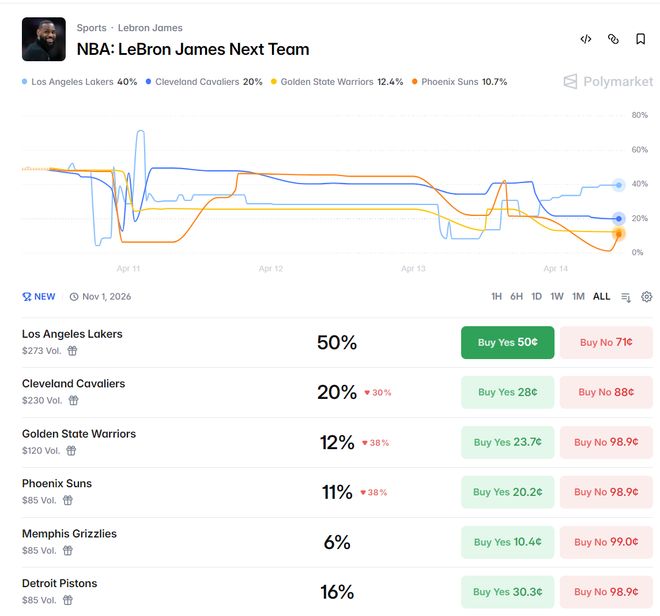Image resolution: width=660 pixels, height=616 pixels.
Task: Buy Yes on Los Angeles Lakers
Action: click(507, 342)
